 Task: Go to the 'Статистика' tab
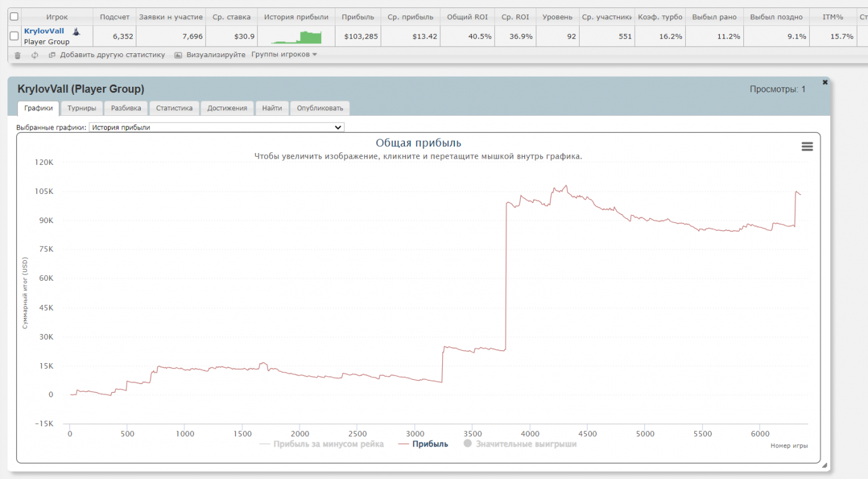[174, 108]
